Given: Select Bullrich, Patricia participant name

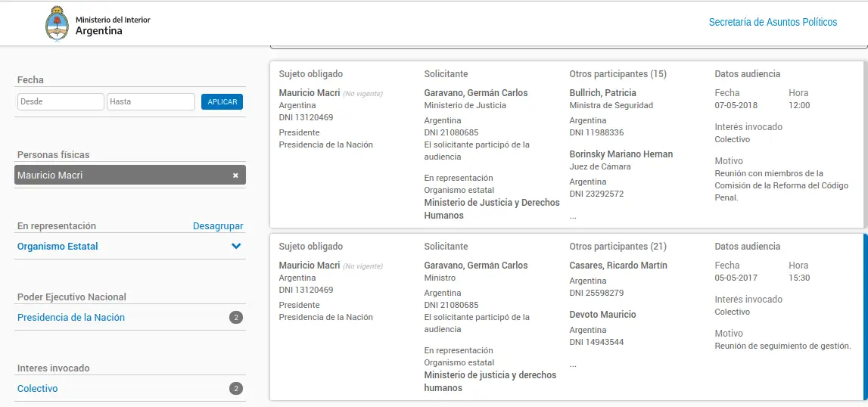Looking at the screenshot, I should [603, 92].
